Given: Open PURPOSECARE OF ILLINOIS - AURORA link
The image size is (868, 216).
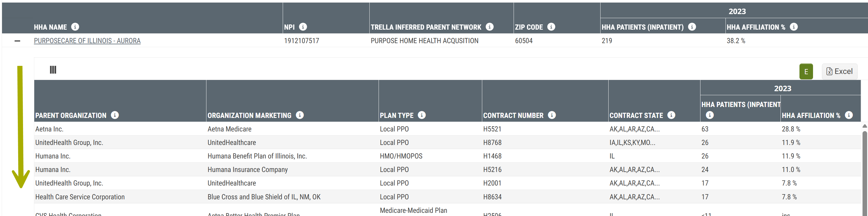Looking at the screenshot, I should pyautogui.click(x=87, y=41).
